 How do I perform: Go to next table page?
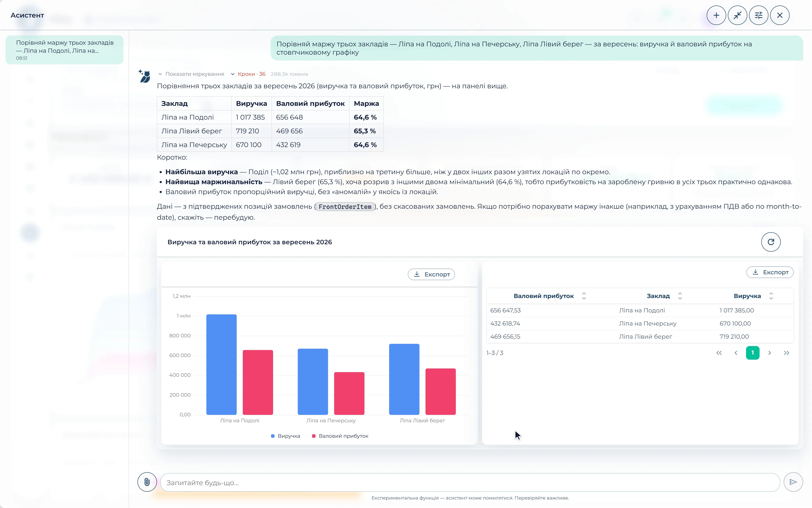point(770,353)
